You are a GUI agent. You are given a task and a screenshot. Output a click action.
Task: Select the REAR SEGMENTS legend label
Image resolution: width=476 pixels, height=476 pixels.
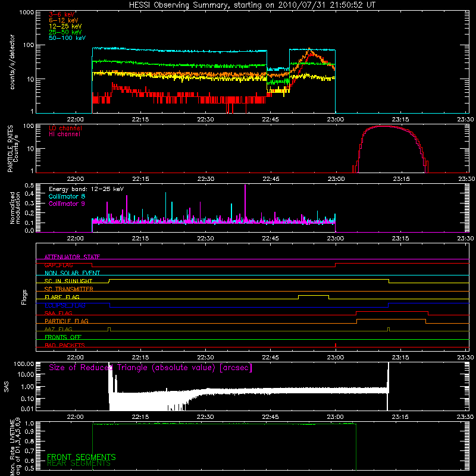tap(79, 464)
